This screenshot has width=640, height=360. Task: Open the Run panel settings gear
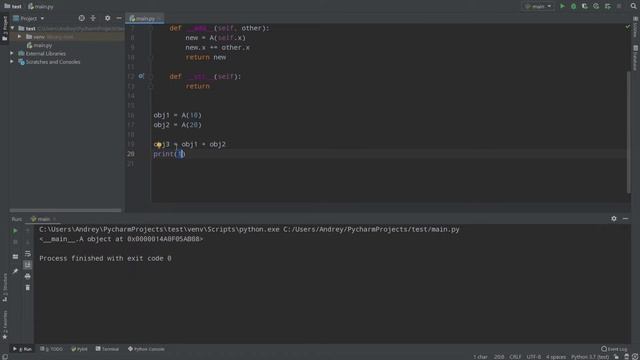coord(614,219)
